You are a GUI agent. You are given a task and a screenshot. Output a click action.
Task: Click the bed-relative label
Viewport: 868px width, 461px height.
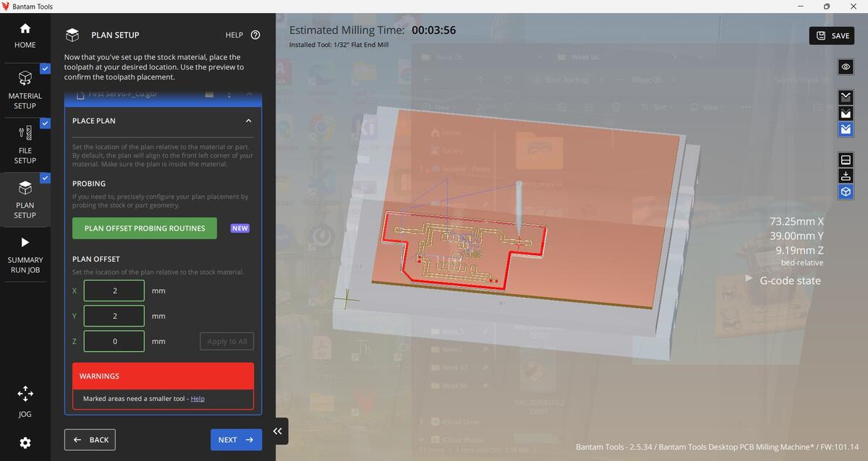[802, 262]
